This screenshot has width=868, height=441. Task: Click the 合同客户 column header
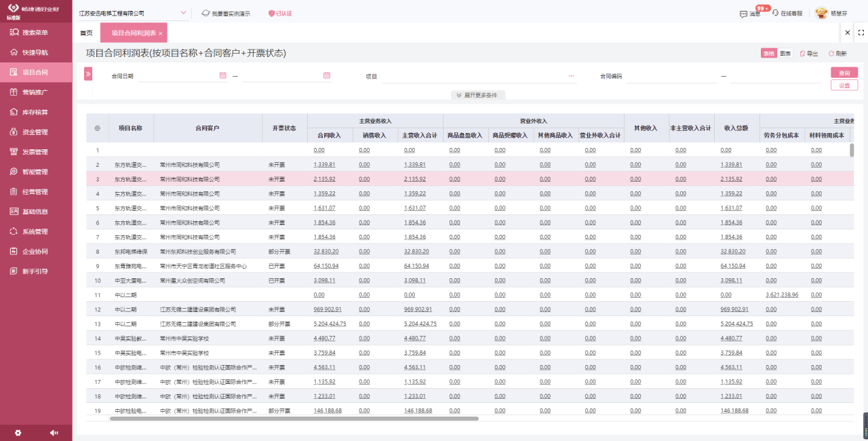208,128
